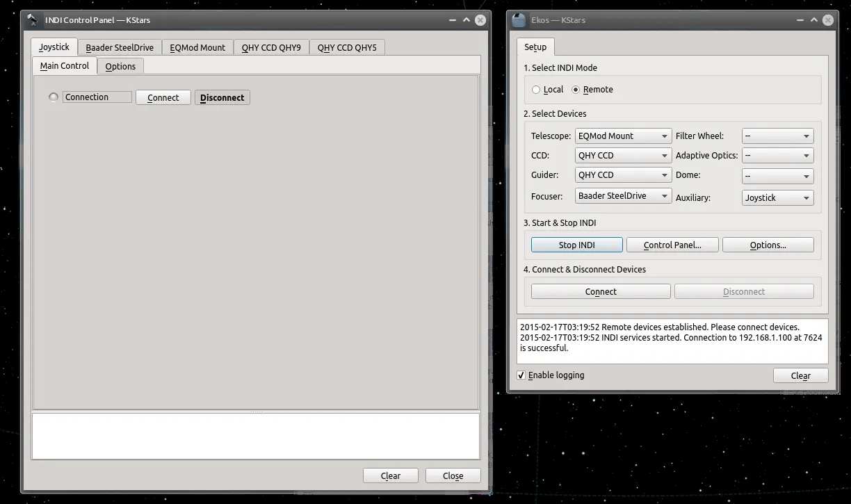The height and width of the screenshot is (504, 851).
Task: Open the Control Panel... button in Ekos
Action: pos(672,245)
